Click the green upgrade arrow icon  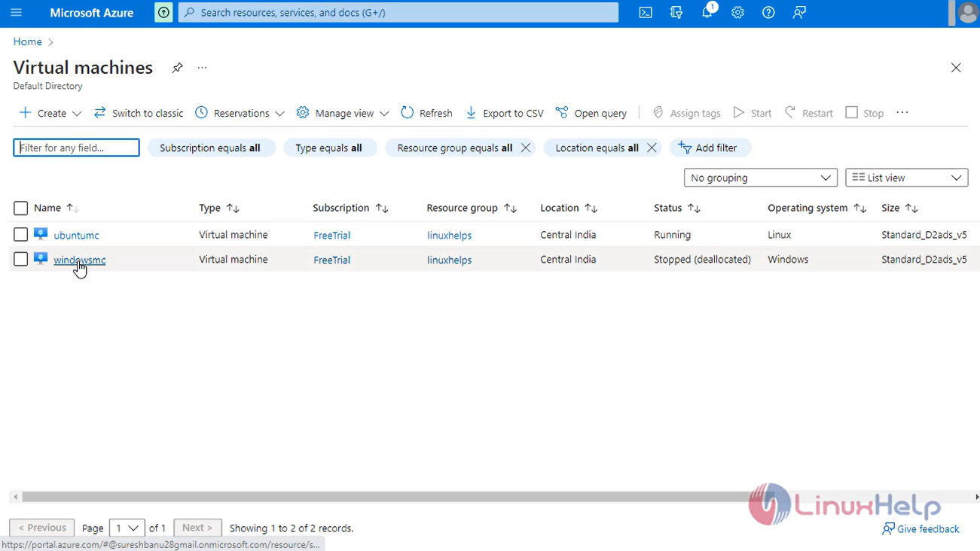click(163, 13)
